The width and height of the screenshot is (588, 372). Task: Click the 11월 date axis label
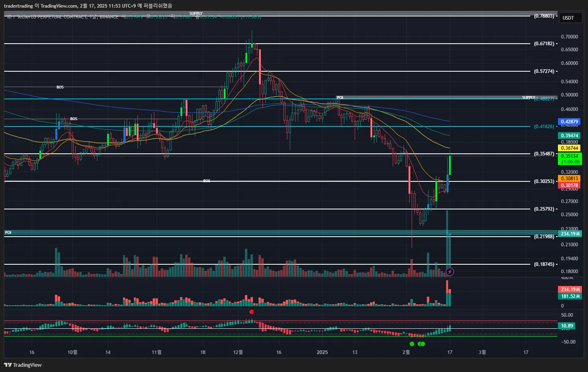[x=157, y=352]
